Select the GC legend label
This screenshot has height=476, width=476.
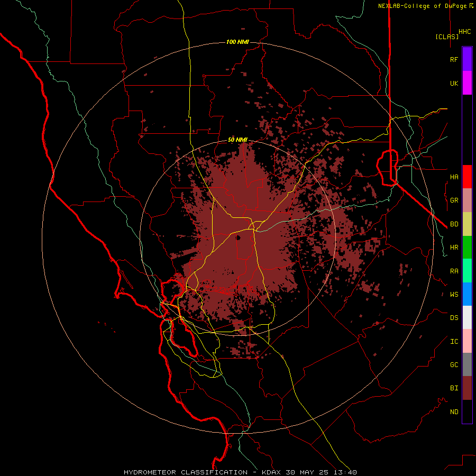[454, 365]
